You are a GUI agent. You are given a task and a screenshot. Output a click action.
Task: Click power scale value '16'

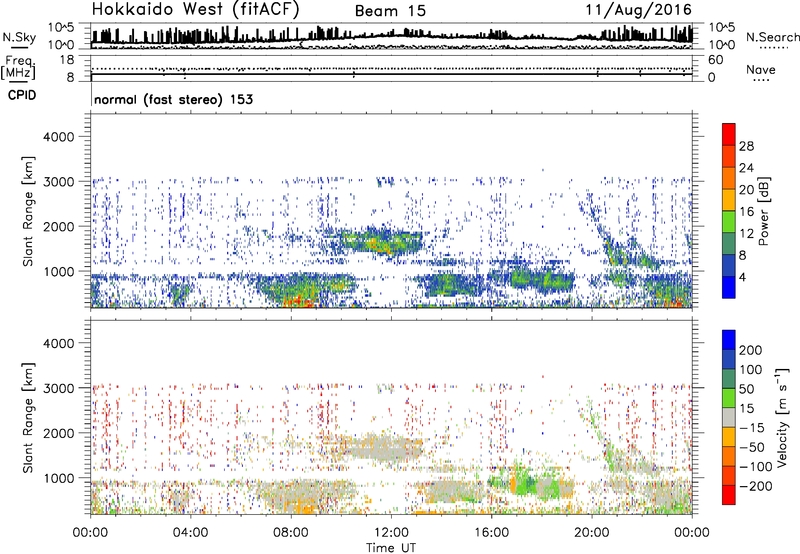[746, 212]
